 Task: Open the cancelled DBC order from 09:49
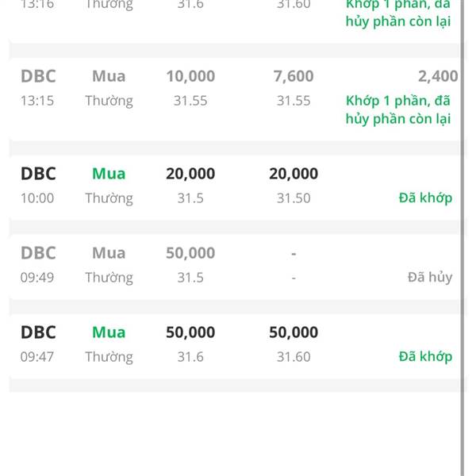click(x=234, y=267)
